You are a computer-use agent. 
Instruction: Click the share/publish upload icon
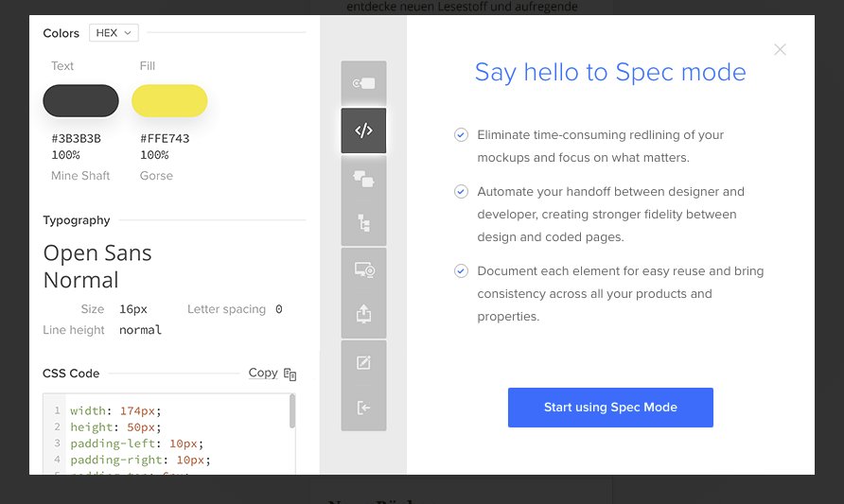coord(363,315)
